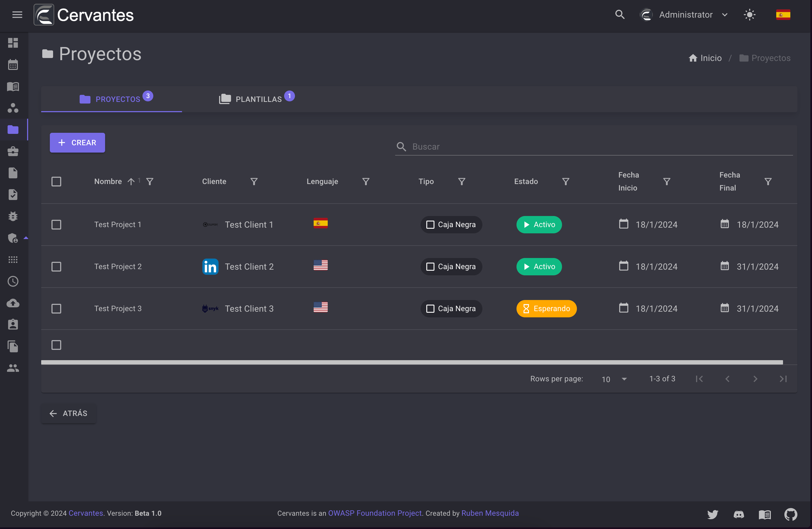Toggle the select-all header checkbox
The height and width of the screenshot is (529, 812).
tap(56, 182)
